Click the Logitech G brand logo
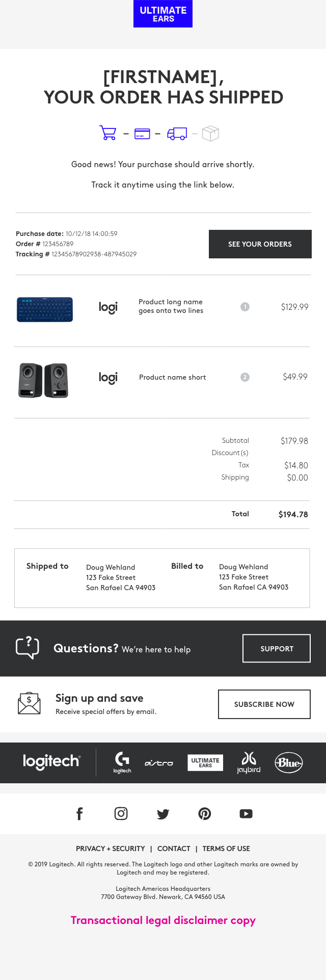The height and width of the screenshot is (980, 326). [x=122, y=762]
